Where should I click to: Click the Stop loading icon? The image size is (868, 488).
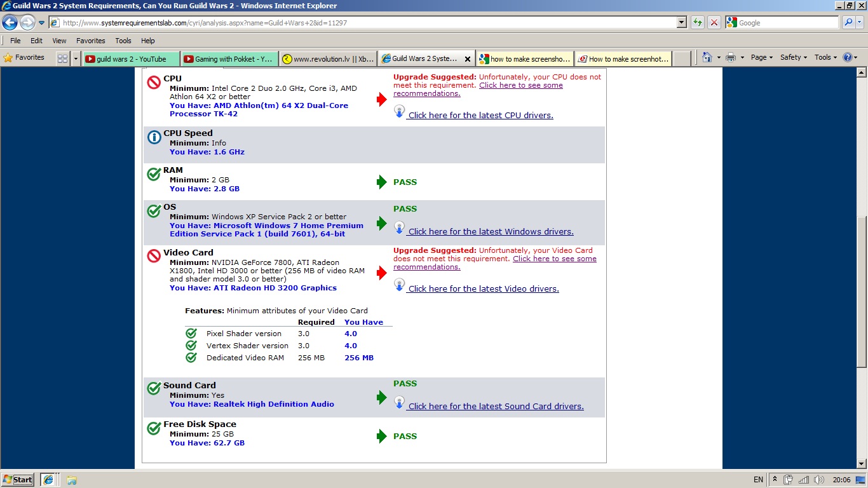[714, 23]
